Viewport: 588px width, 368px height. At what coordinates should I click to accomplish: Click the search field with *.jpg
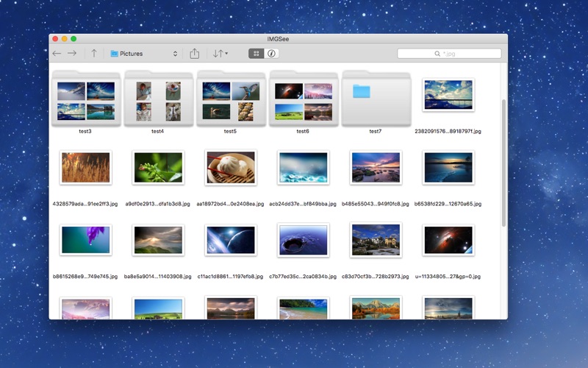pyautogui.click(x=449, y=54)
